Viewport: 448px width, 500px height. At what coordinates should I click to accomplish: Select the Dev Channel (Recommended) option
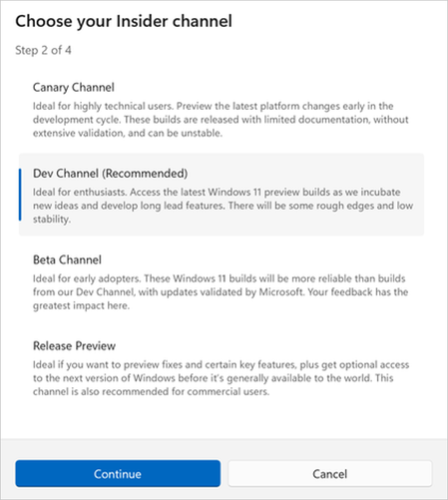point(222,195)
